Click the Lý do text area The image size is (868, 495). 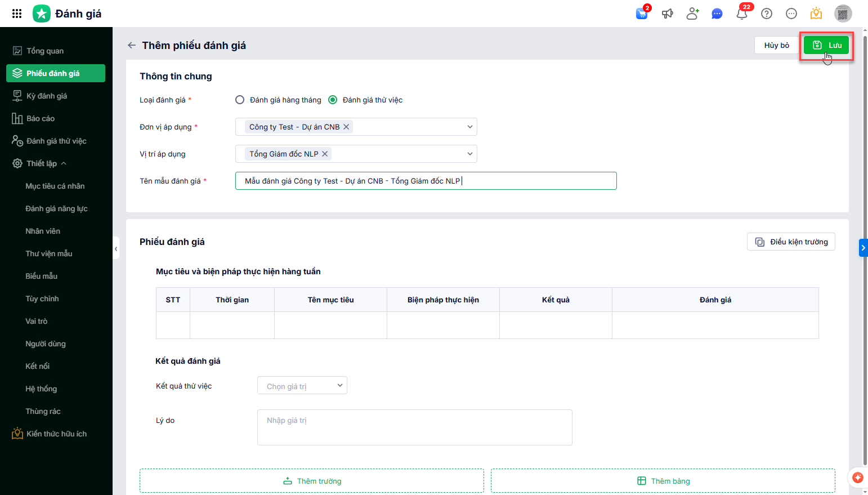coord(414,427)
